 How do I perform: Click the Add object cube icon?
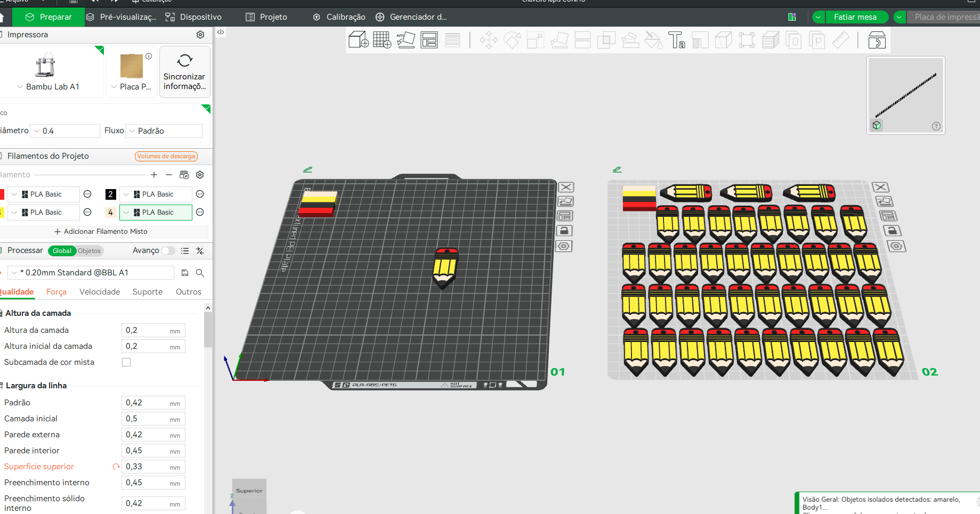(x=358, y=40)
